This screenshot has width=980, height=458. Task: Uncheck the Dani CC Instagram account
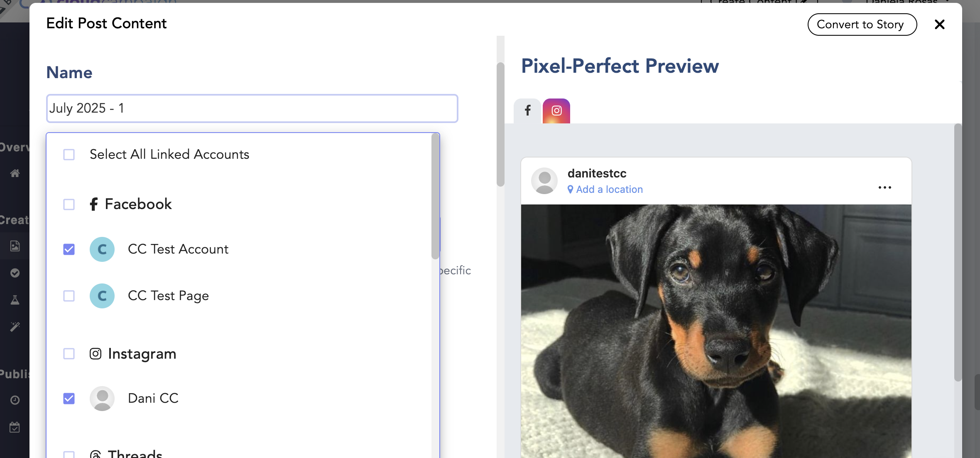69,399
